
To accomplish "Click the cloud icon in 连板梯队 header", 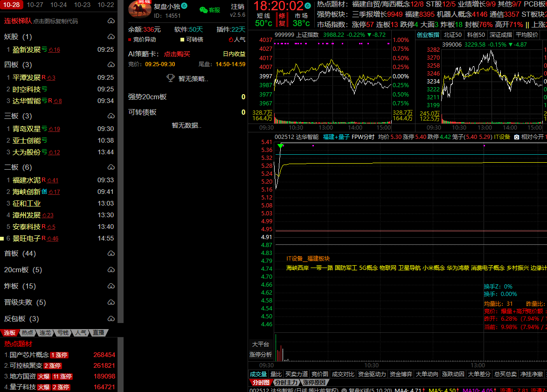I will (111, 21).
